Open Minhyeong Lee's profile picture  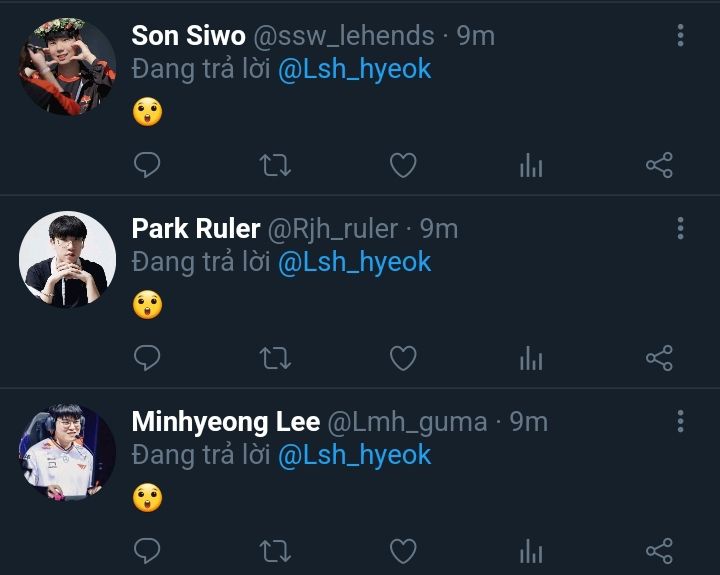[67, 452]
